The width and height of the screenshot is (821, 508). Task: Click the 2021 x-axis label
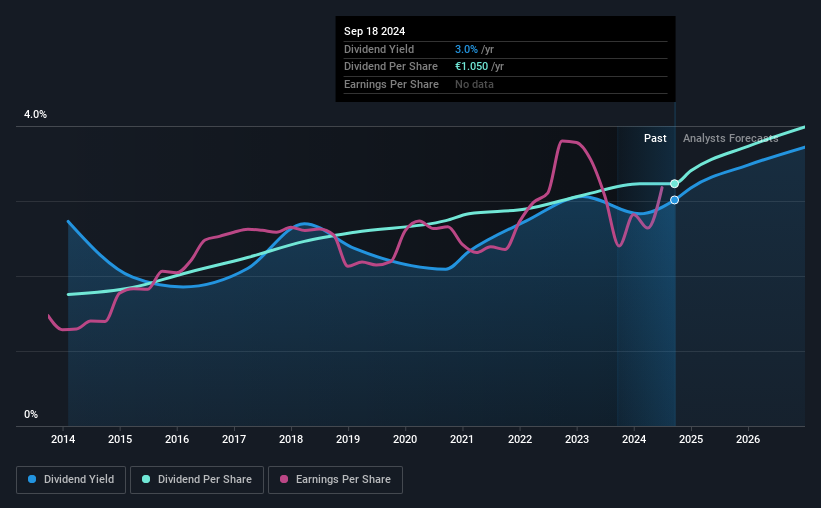point(462,439)
